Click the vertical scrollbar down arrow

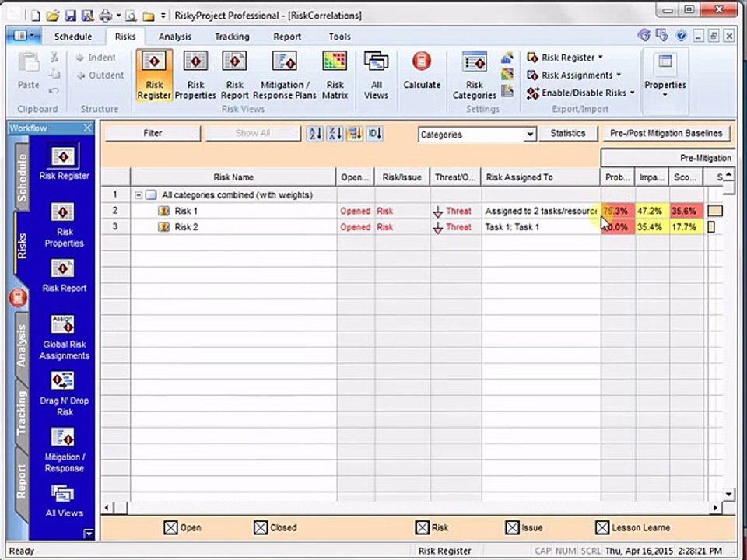728,495
